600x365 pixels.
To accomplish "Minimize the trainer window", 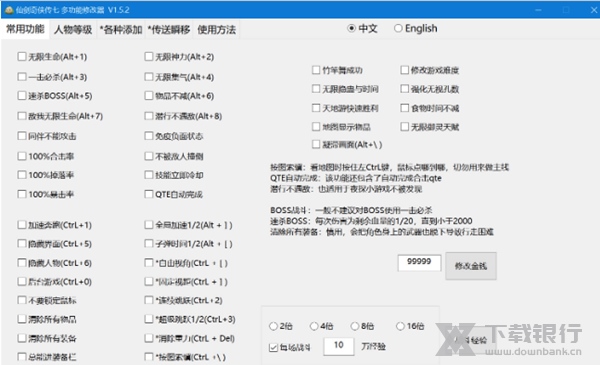I will [538, 10].
